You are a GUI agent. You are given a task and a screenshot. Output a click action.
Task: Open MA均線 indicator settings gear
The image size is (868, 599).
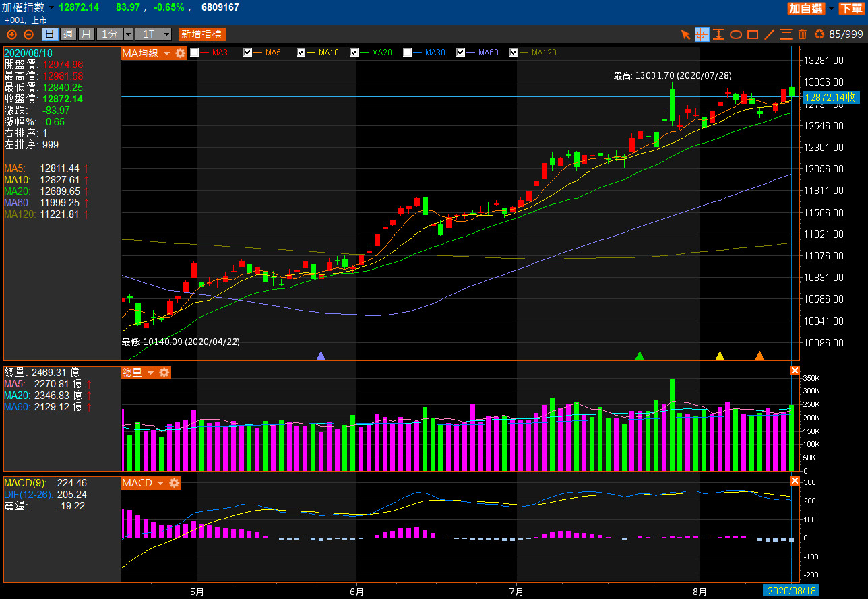point(180,53)
